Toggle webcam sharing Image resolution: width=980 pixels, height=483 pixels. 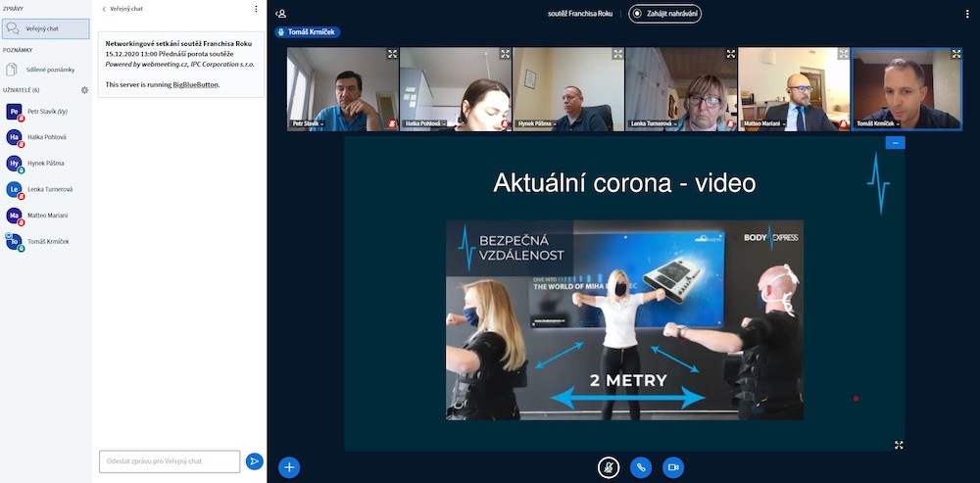coord(673,467)
